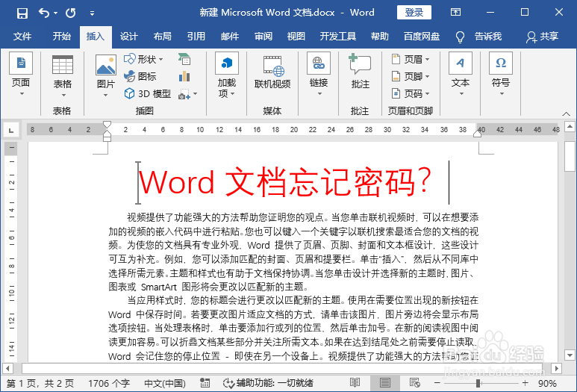Screen dimensions: 577x392
Task: Click the 共享 share button
Action: [543, 37]
